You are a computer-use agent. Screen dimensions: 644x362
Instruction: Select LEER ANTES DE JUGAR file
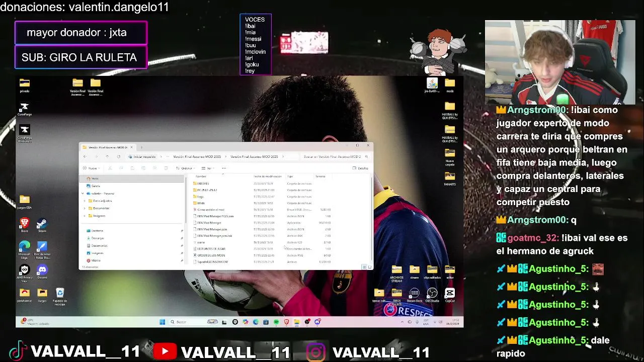(262, 249)
